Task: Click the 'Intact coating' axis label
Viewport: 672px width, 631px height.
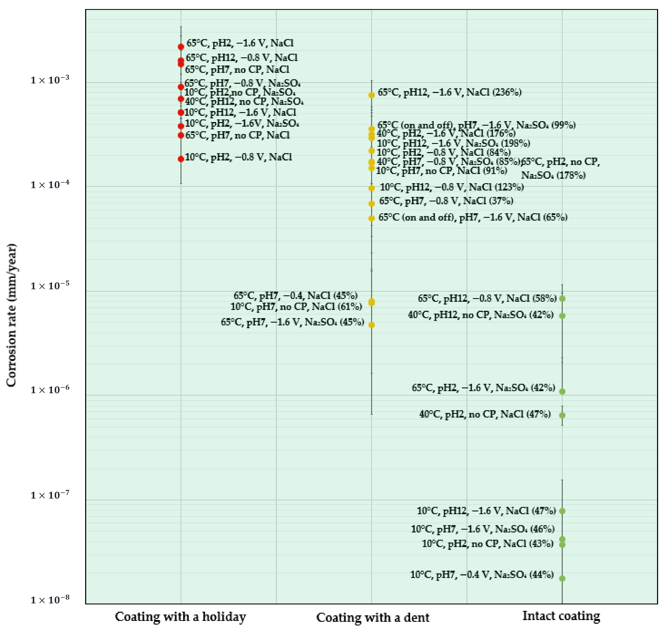Action: click(561, 616)
